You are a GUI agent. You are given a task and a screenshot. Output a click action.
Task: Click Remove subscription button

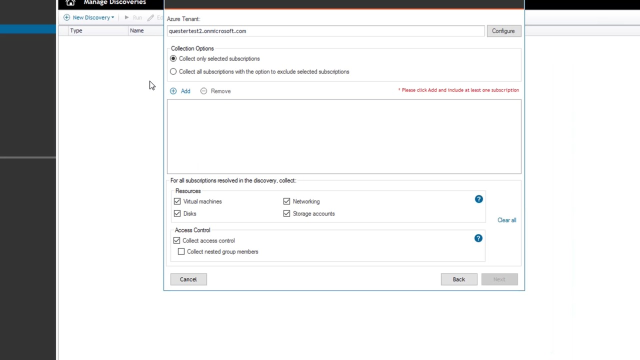click(x=216, y=91)
